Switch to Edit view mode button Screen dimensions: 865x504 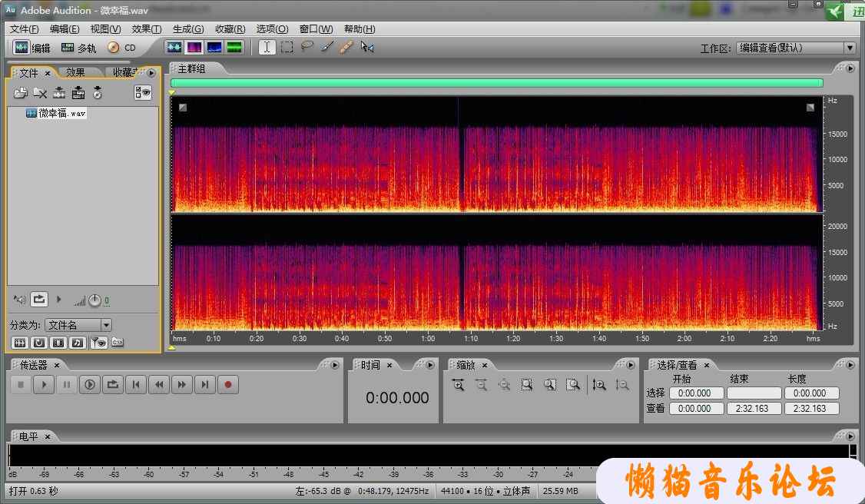[x=31, y=48]
